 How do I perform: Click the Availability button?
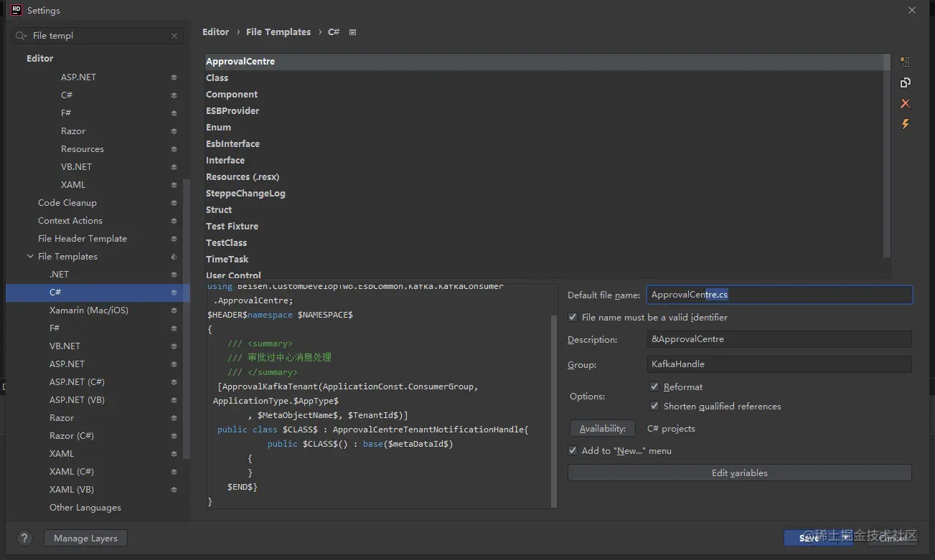tap(602, 429)
